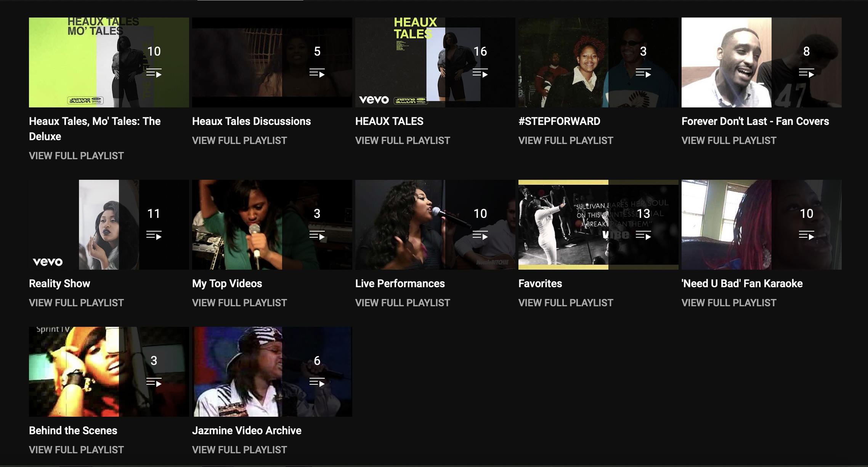View full playlist for #STEPFORWARD
Viewport: 868px width, 467px height.
point(566,141)
